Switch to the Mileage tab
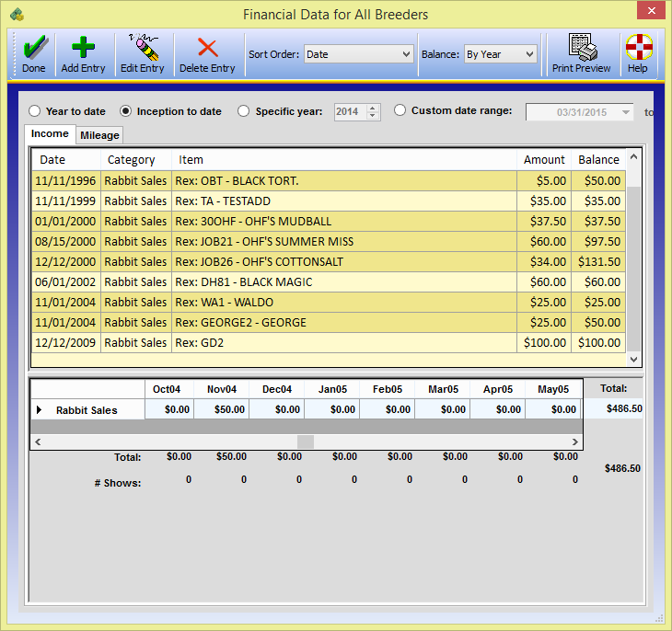 [99, 135]
